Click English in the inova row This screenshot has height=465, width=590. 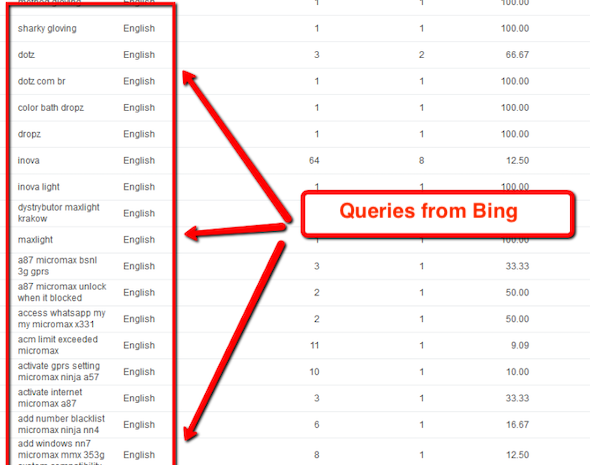tap(139, 161)
